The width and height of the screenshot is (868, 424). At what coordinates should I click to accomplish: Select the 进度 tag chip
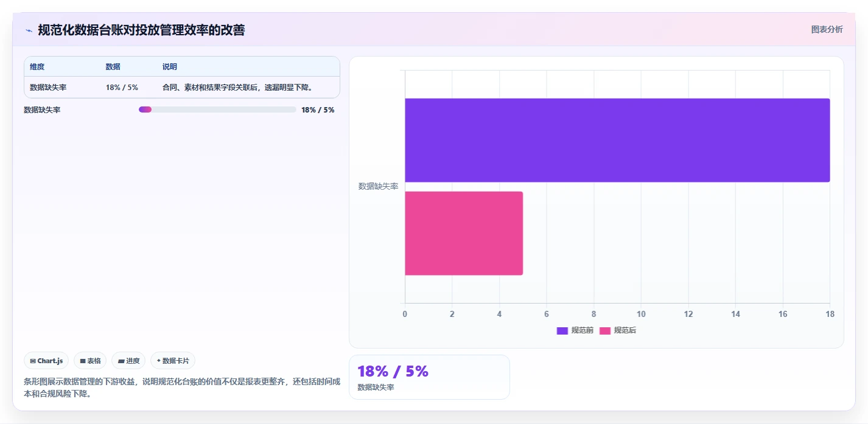tap(128, 361)
